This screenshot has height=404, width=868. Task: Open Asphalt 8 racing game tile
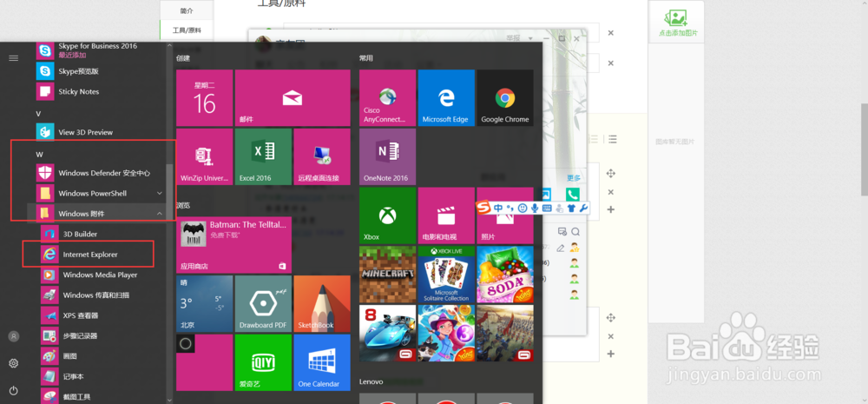coord(387,333)
